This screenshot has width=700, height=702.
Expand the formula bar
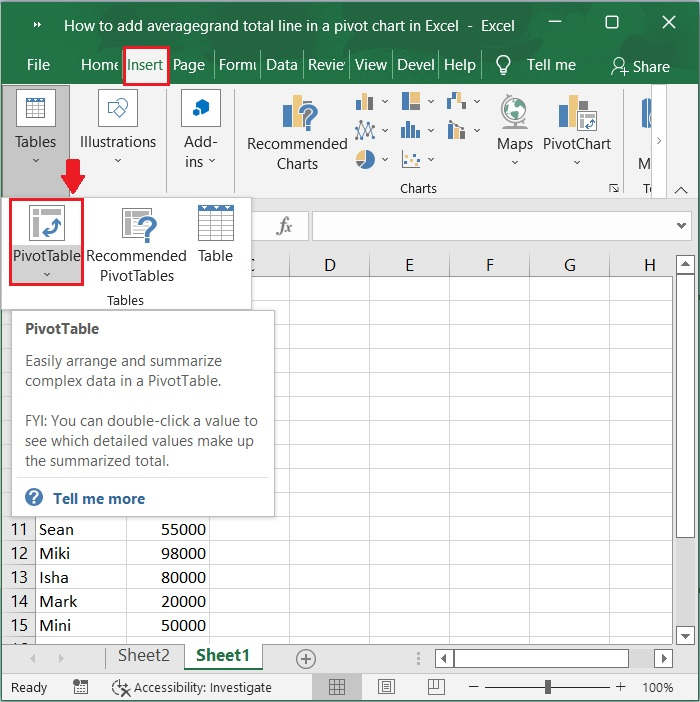click(x=681, y=226)
